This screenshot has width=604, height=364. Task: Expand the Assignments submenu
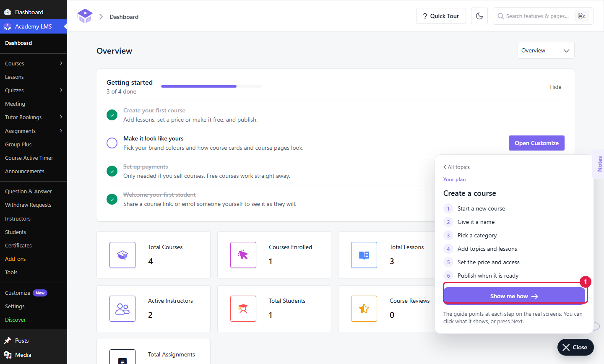[61, 131]
